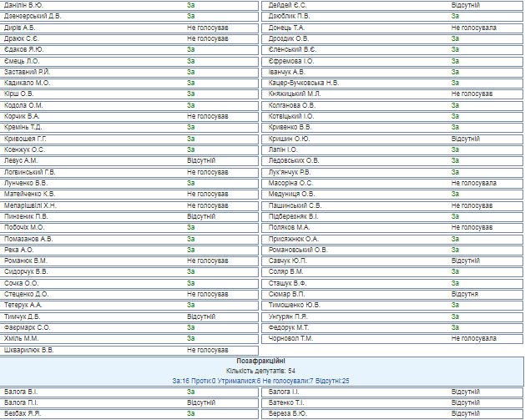The image size is (525, 420).
Task: Select the name Тимошенко Ю.В.
Action: 295,305
